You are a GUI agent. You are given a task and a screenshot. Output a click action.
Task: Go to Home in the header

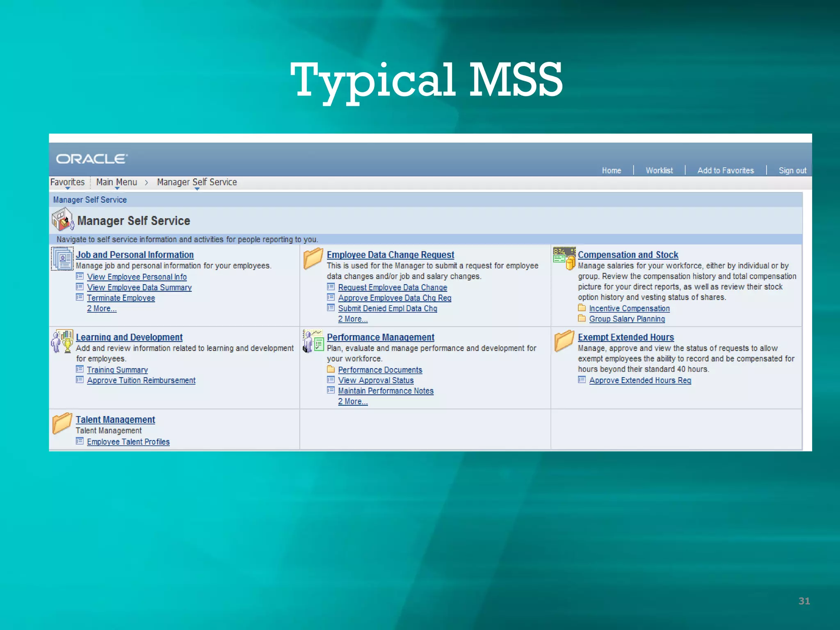[612, 171]
